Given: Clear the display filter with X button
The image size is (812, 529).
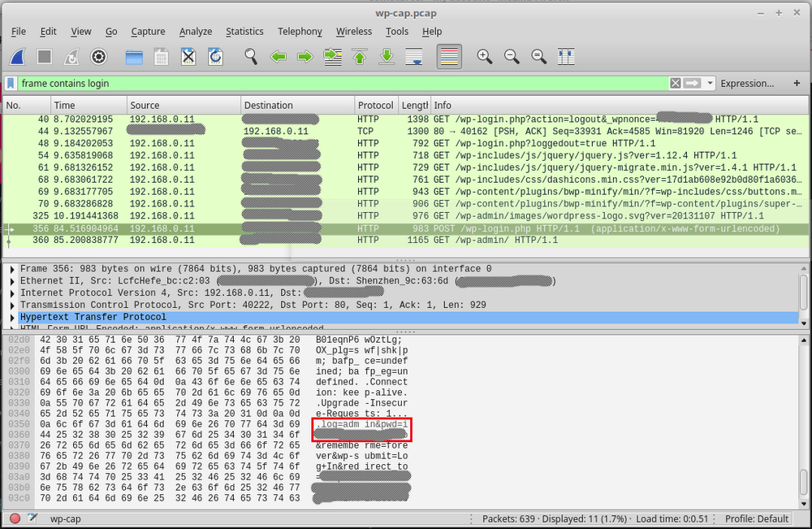Looking at the screenshot, I should pyautogui.click(x=675, y=83).
